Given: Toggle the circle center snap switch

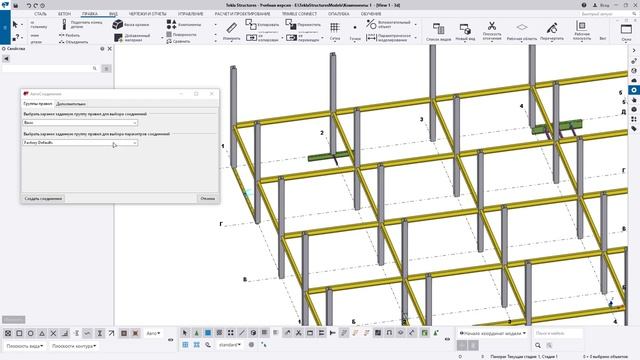Looking at the screenshot, I should [x=31, y=333].
